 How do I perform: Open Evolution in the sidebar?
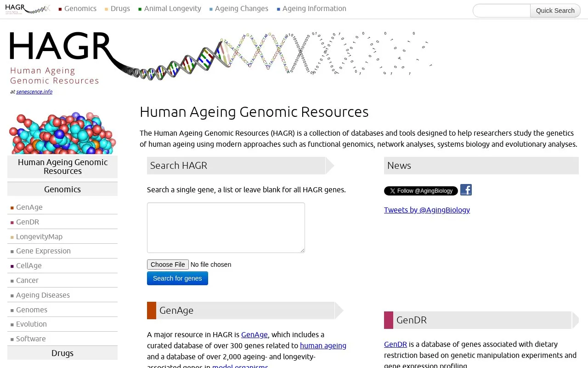pyautogui.click(x=31, y=324)
